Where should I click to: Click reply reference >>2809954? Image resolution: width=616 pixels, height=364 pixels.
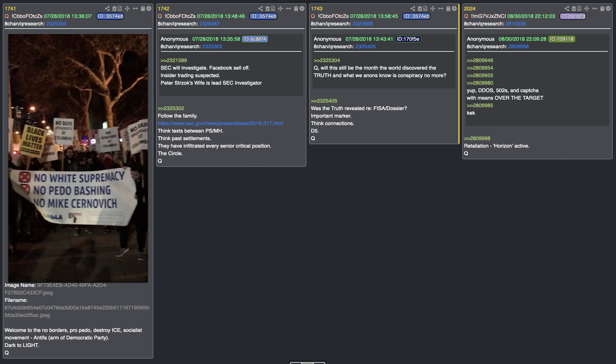(480, 68)
